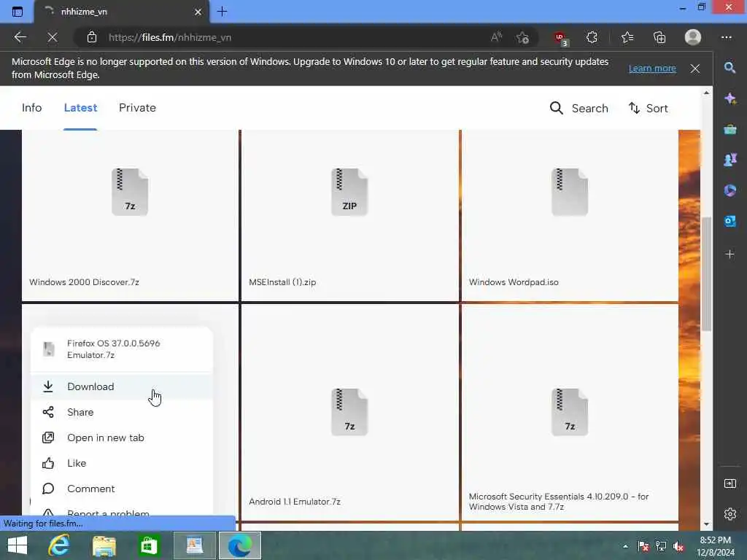Open File Explorer from taskbar

[x=104, y=545]
